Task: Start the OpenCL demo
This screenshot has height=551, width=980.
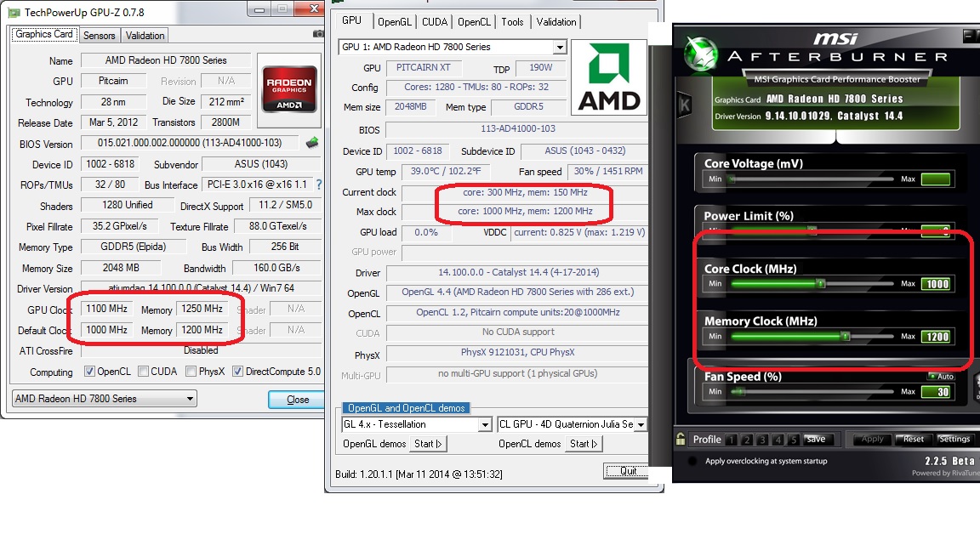Action: click(x=584, y=444)
